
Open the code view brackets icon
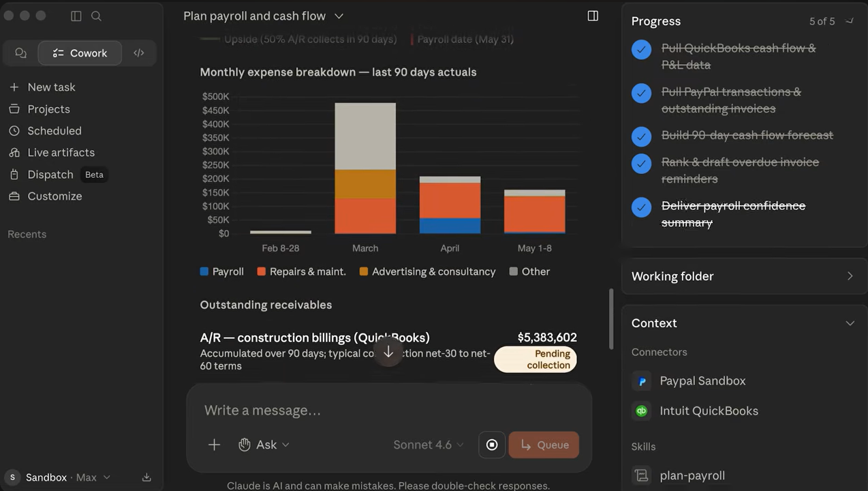coord(139,53)
